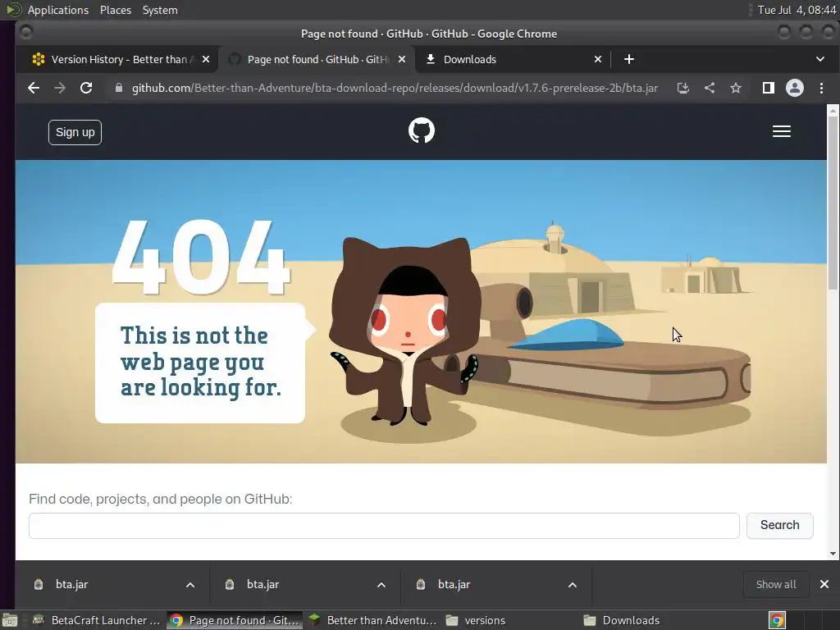Expand options for second bta.jar download
The width and height of the screenshot is (840, 630).
(381, 585)
